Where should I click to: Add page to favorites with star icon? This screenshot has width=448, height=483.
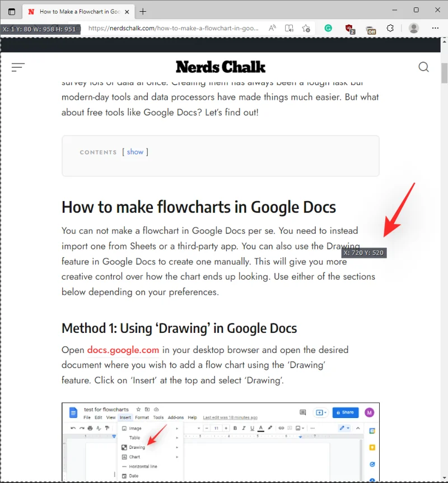click(306, 28)
